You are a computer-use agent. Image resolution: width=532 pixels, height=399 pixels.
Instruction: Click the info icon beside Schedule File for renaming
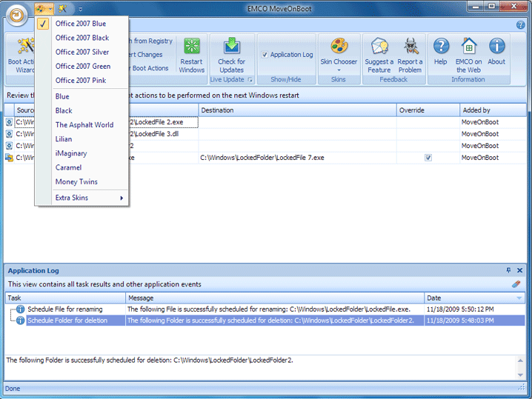click(x=20, y=309)
